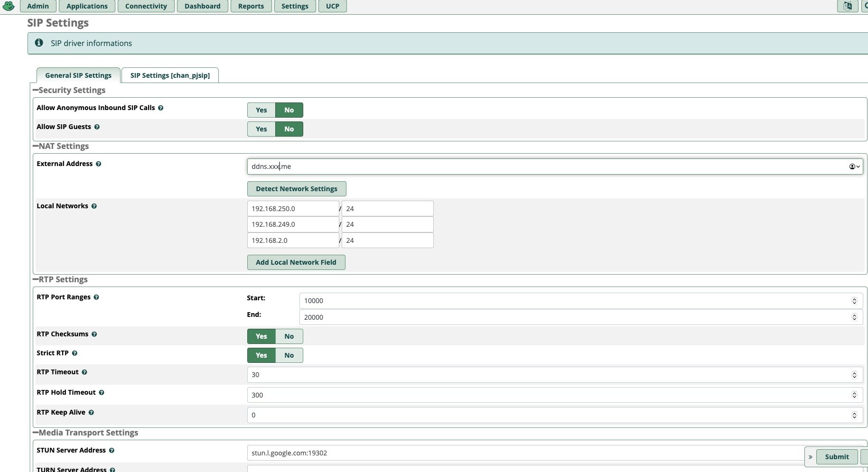The width and height of the screenshot is (868, 472).
Task: Click Detect Network Settings button
Action: pyautogui.click(x=297, y=189)
